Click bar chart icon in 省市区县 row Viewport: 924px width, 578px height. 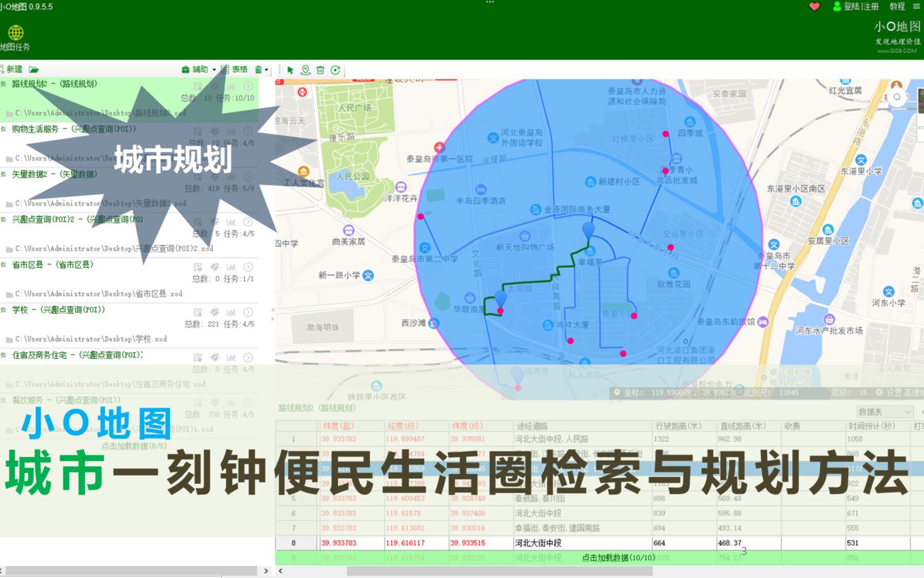tap(231, 267)
